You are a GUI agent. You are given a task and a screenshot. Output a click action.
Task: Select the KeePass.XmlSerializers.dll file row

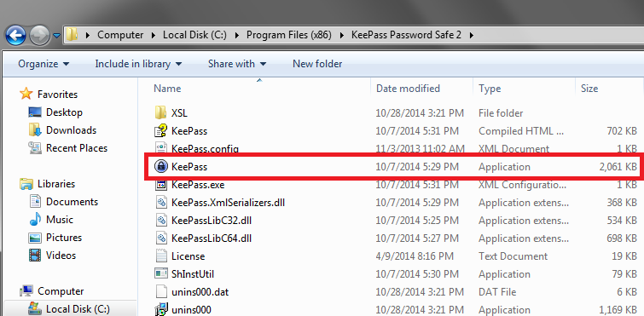point(395,203)
